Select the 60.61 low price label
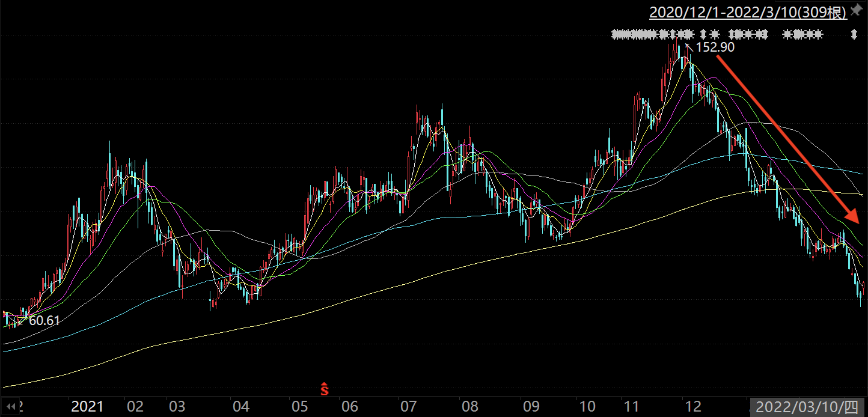Viewport: 868px width, 417px height. [x=44, y=320]
